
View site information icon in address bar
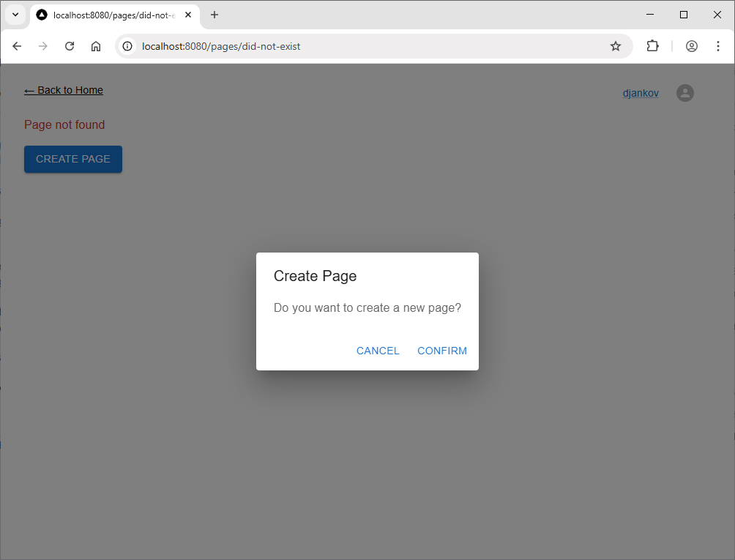127,46
